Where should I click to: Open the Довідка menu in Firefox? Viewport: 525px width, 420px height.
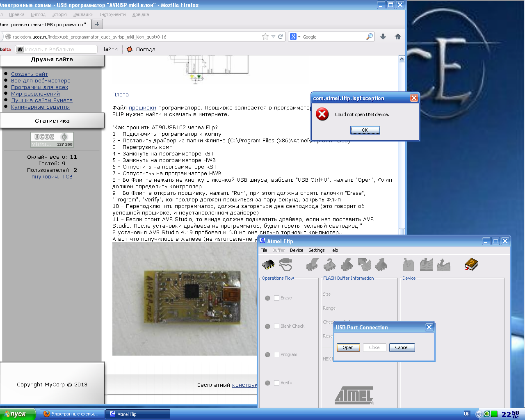coord(141,14)
